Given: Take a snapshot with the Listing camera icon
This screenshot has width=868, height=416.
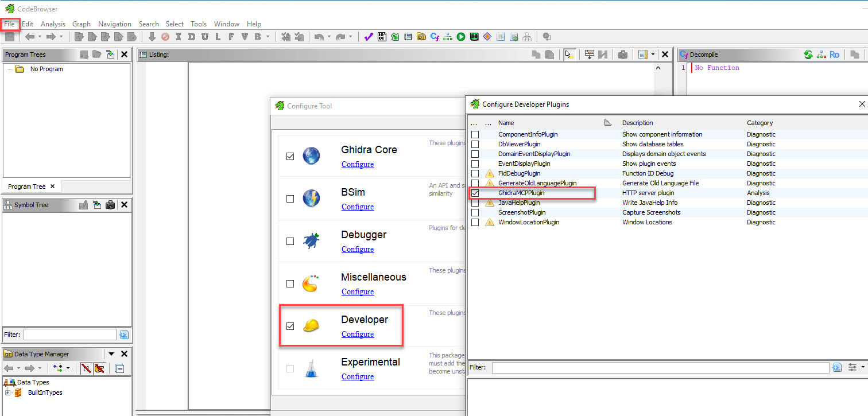Looking at the screenshot, I should tap(623, 55).
